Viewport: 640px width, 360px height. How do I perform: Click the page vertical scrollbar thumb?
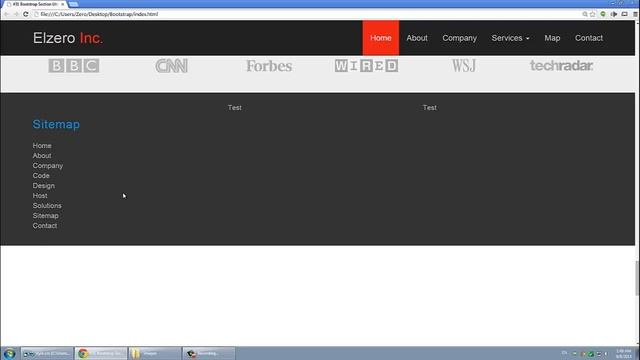point(637,278)
